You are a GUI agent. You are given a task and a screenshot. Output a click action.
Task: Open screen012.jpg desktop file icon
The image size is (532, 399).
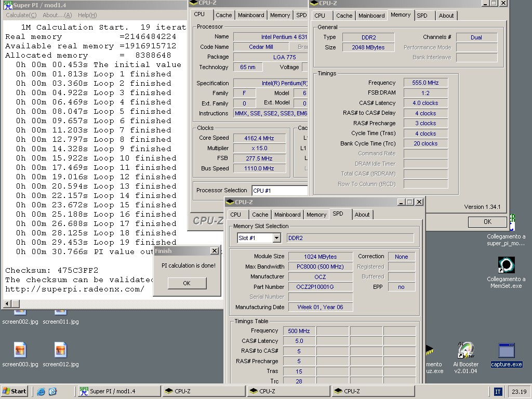(60, 350)
